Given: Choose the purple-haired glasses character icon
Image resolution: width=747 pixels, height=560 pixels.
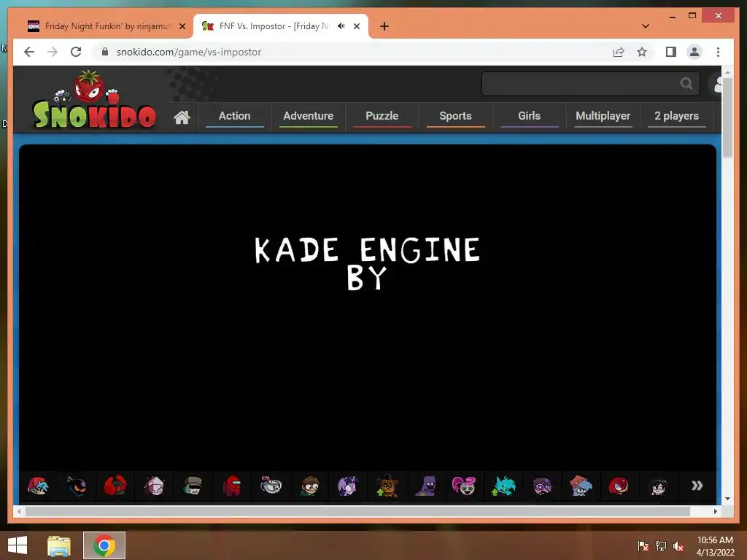Looking at the screenshot, I should pyautogui.click(x=542, y=486).
